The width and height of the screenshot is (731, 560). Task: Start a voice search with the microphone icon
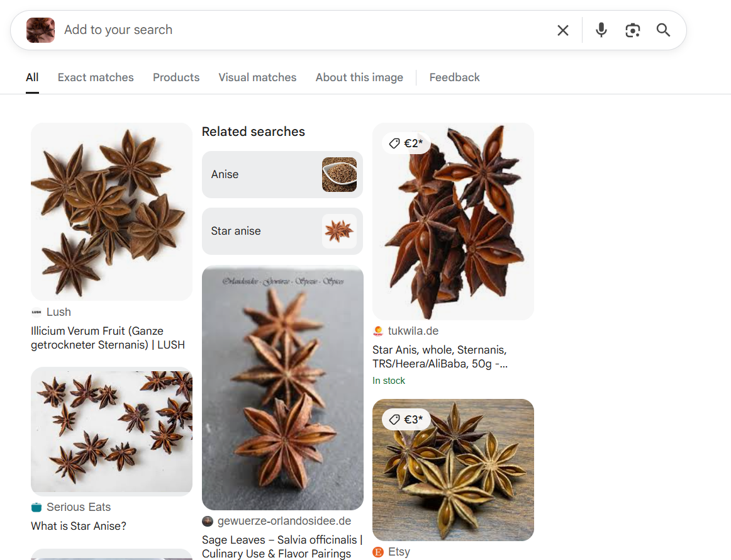[x=601, y=30]
